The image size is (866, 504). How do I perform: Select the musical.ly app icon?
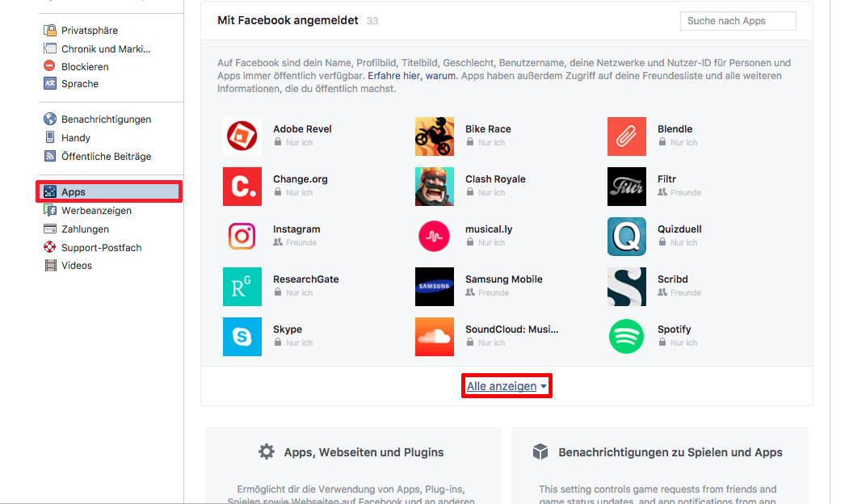(x=434, y=237)
